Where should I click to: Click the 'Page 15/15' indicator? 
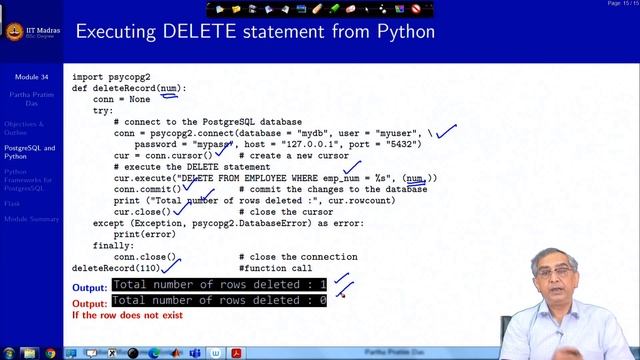[x=623, y=3]
